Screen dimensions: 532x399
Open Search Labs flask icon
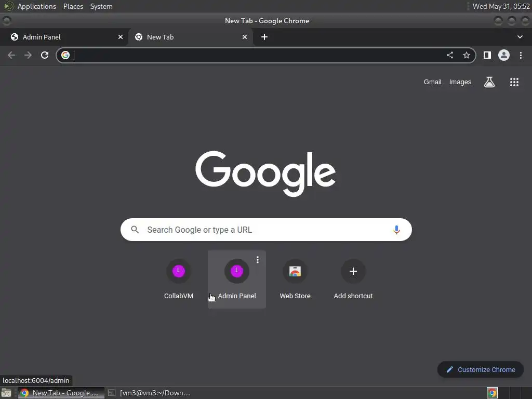[x=489, y=82]
